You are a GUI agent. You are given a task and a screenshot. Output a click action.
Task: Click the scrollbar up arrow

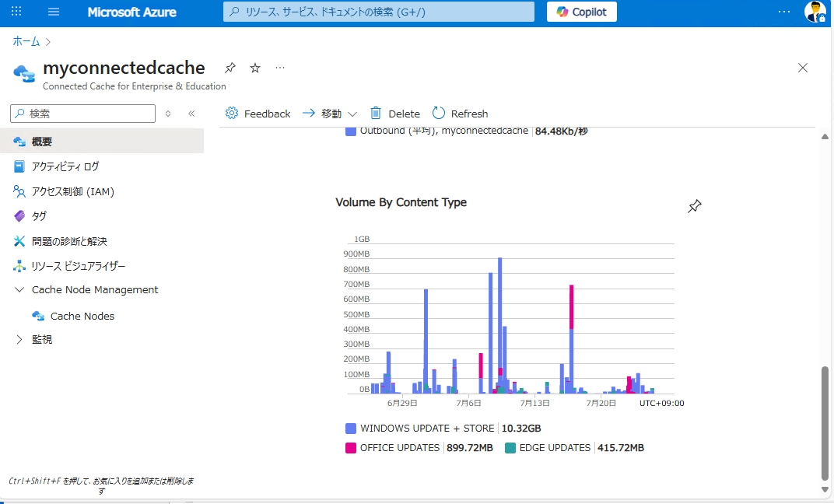(825, 137)
